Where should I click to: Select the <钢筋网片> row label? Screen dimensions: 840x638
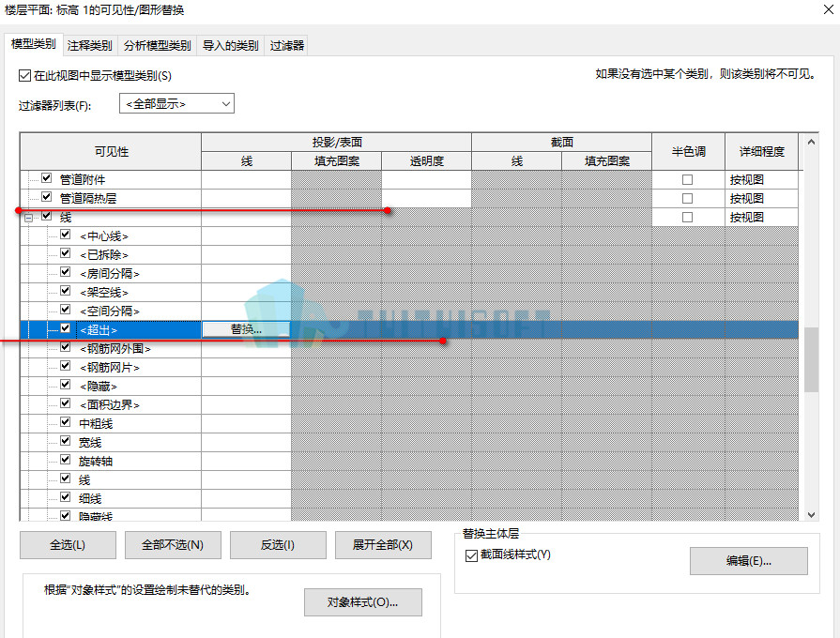(109, 368)
